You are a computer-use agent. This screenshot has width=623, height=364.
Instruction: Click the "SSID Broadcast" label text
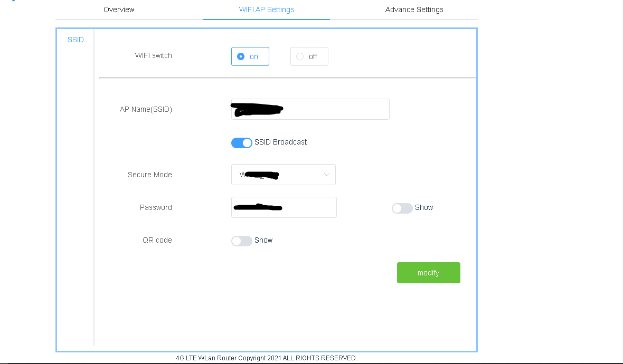coord(280,142)
